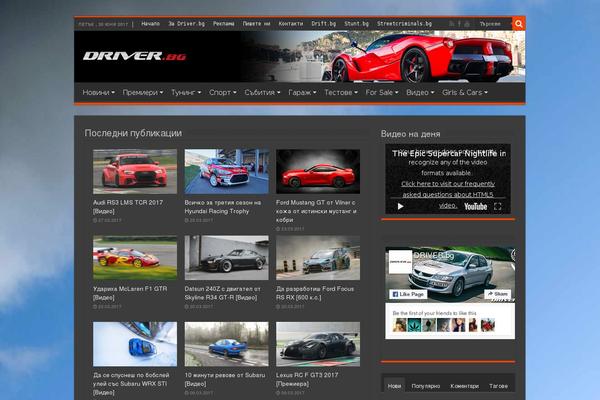Play the video of the day
The width and height of the screenshot is (600, 400).
pos(400,206)
